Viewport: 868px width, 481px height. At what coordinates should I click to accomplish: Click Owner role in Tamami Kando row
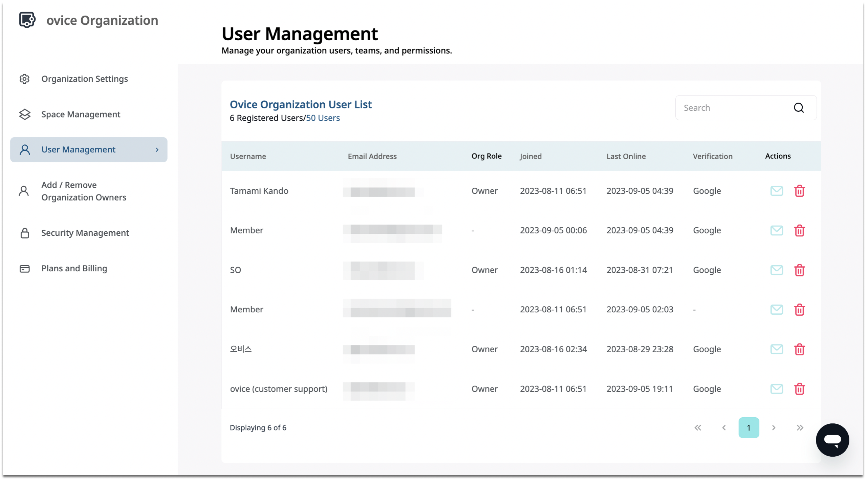tap(484, 191)
